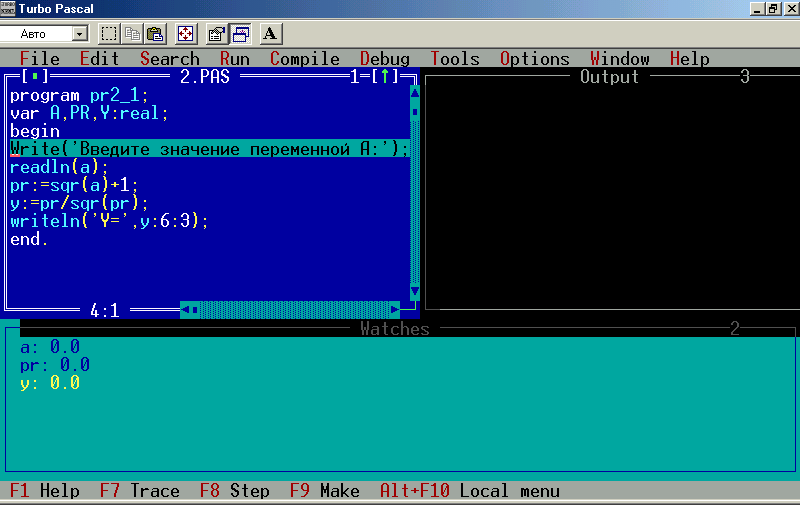Open the Window menu
800x505 pixels.
coord(619,59)
